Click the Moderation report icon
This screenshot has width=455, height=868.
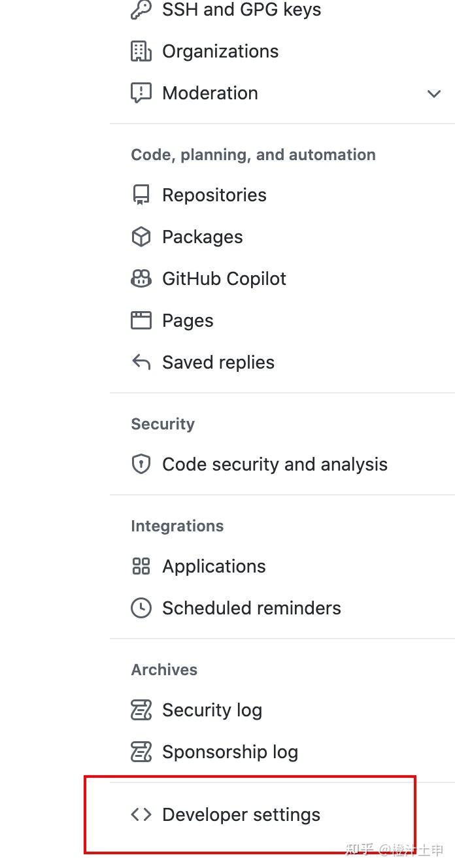141,93
